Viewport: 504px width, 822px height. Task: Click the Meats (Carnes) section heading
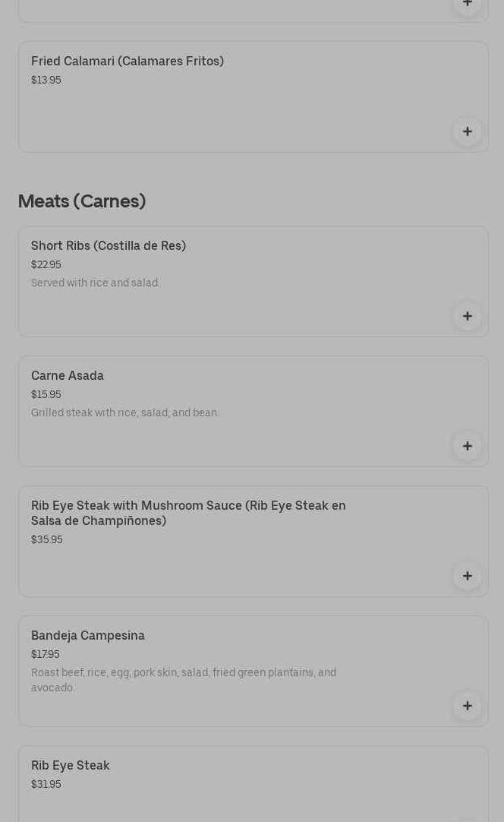click(x=82, y=201)
